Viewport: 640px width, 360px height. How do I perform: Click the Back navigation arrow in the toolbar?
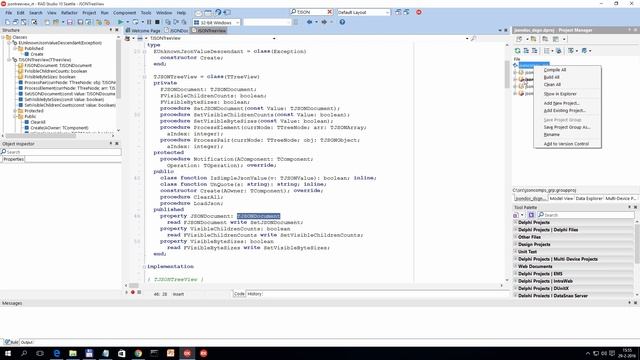309,22
